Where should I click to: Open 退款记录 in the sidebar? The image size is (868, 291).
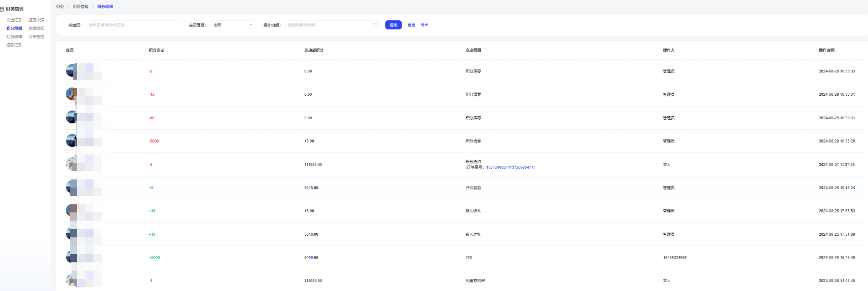(14, 45)
